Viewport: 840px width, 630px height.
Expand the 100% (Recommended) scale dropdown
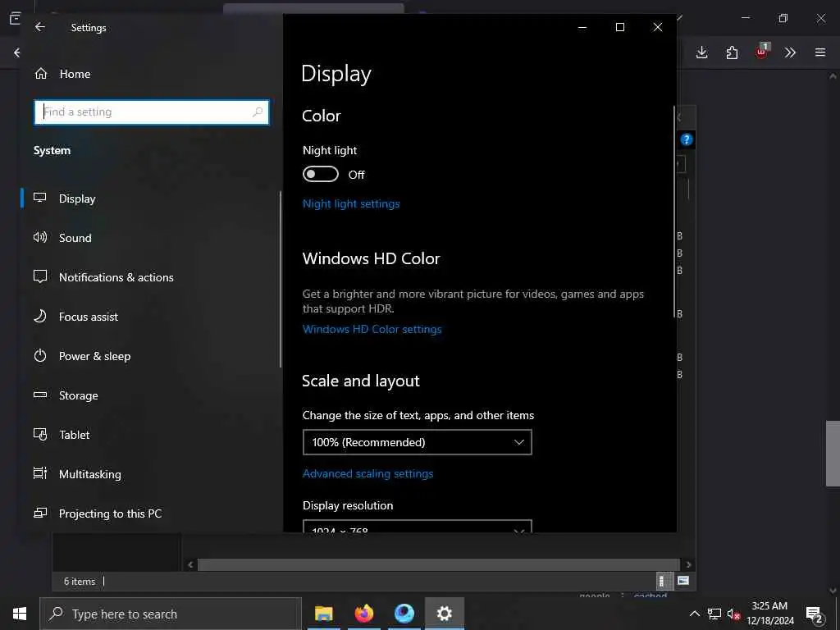[418, 442]
